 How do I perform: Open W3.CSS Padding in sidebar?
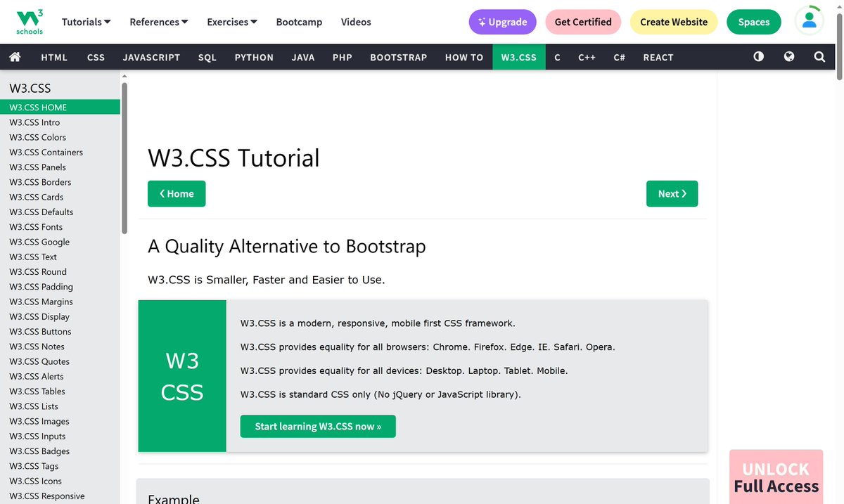[60, 287]
